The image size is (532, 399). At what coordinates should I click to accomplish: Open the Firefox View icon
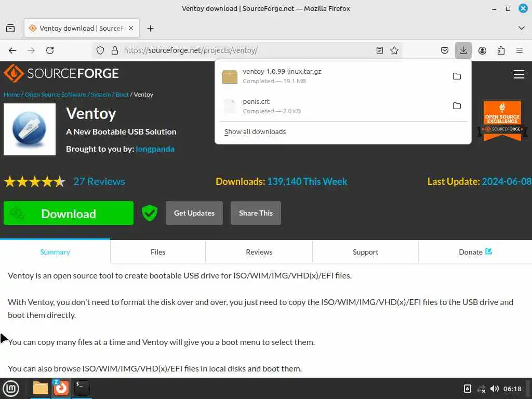(10, 28)
